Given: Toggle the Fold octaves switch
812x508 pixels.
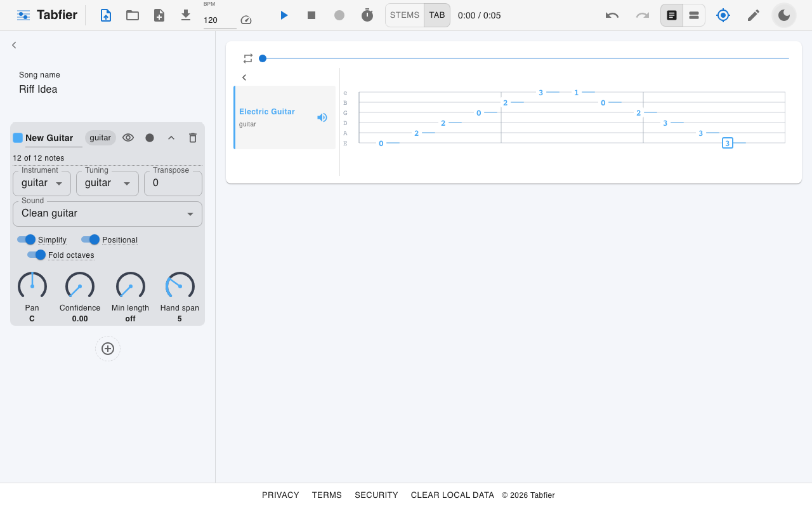Looking at the screenshot, I should [x=37, y=255].
